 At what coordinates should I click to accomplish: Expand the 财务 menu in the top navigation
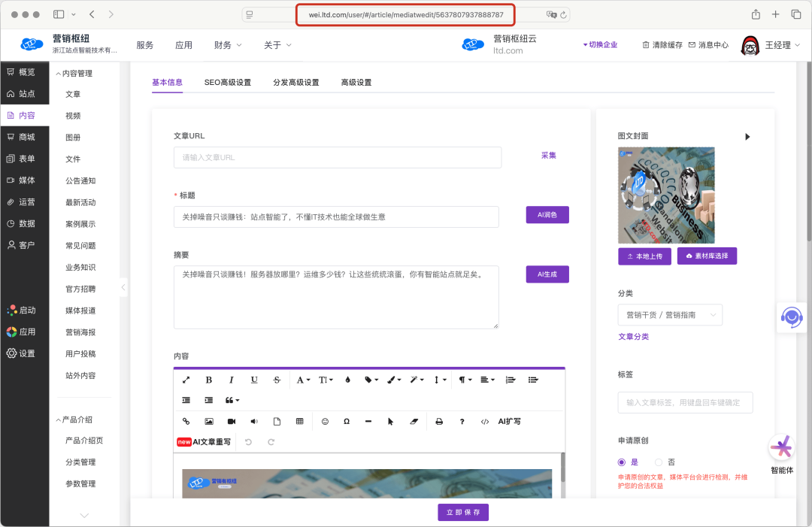tap(228, 45)
